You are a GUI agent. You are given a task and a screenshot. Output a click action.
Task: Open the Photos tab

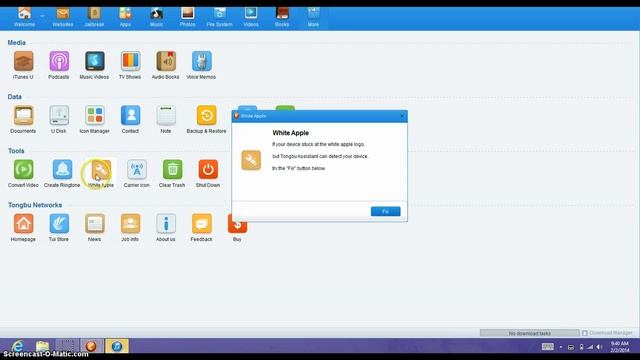(x=187, y=18)
